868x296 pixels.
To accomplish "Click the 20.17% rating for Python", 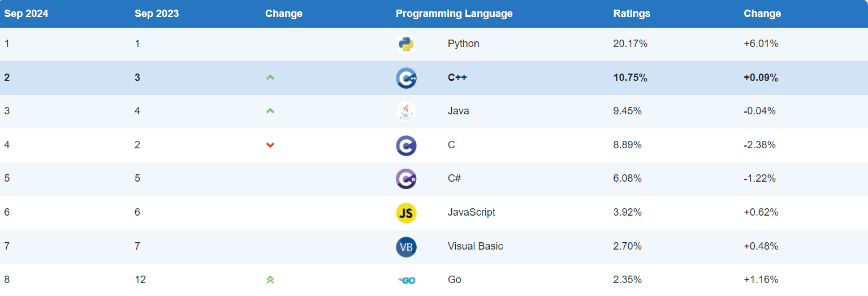I will tap(630, 44).
